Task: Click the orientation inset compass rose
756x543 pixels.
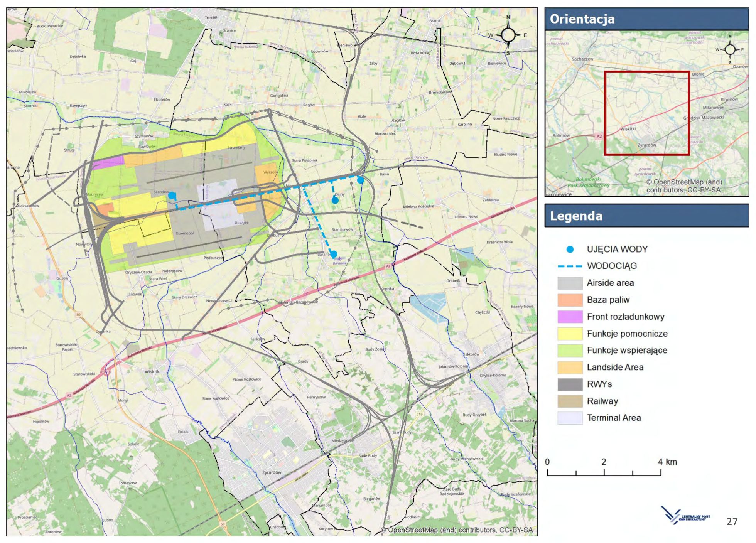Action: (730, 49)
